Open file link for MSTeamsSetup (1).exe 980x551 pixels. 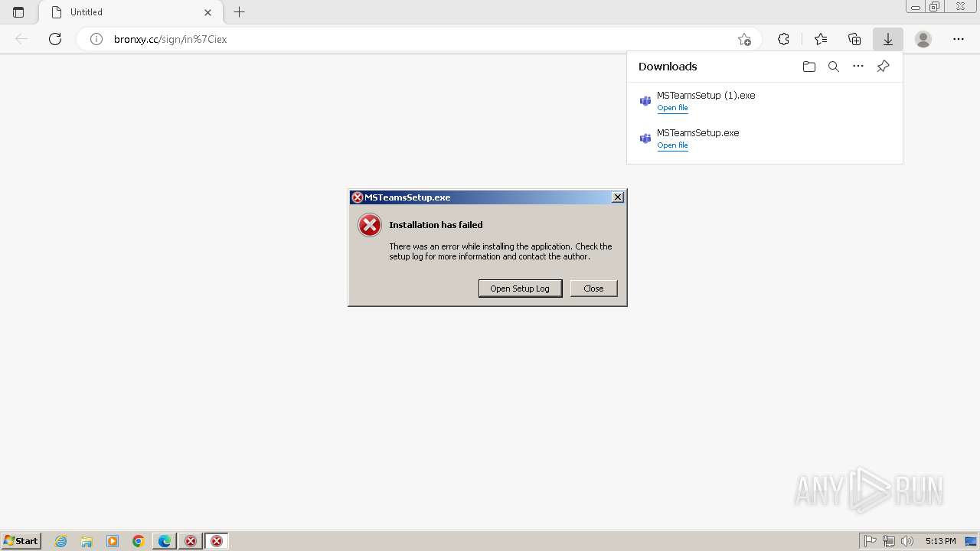pyautogui.click(x=672, y=108)
